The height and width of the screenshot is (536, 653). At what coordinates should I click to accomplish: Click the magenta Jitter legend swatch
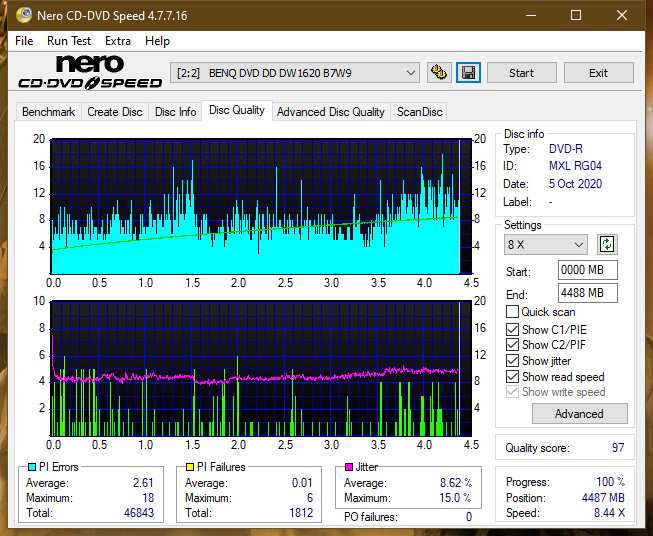point(349,467)
